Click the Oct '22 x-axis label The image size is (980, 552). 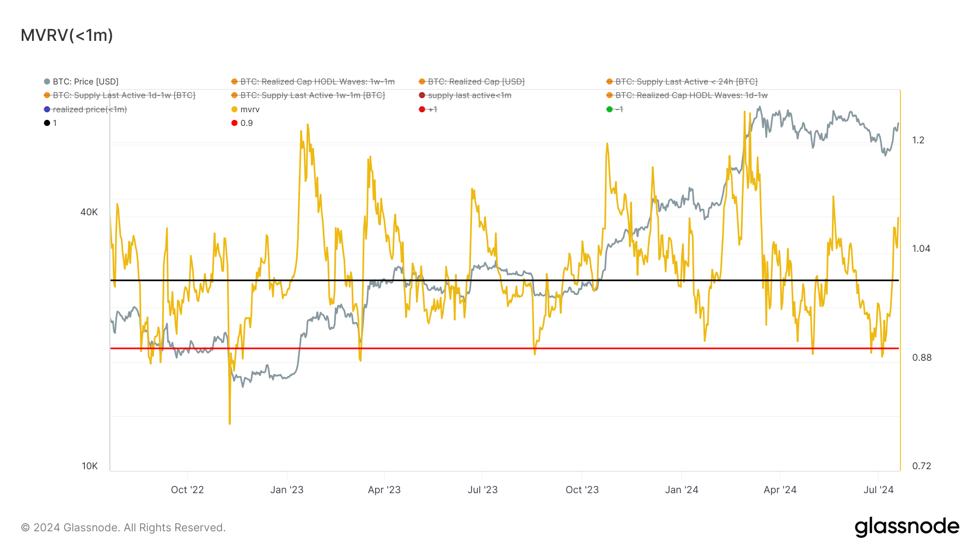[x=187, y=490]
